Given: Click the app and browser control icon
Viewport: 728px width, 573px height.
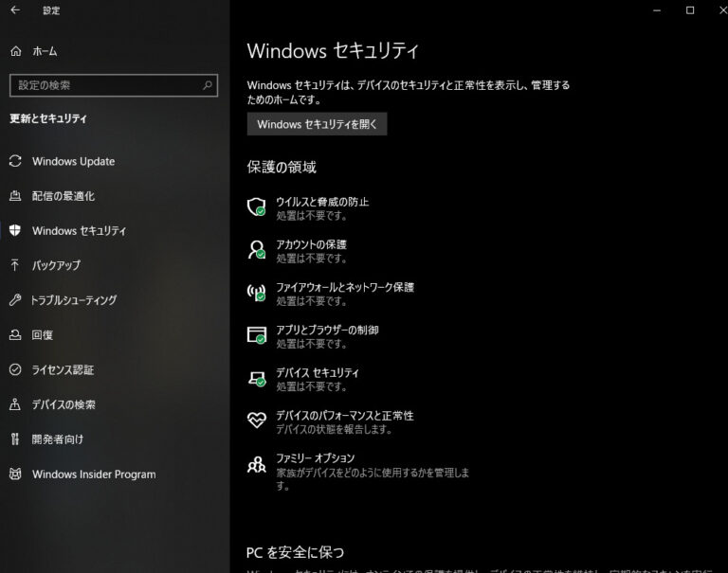Looking at the screenshot, I should 256,335.
